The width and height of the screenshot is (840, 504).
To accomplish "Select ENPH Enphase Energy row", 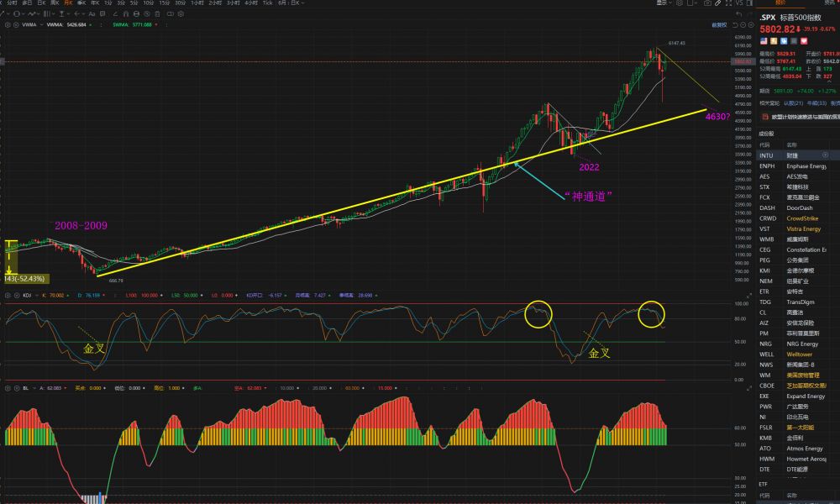I will (x=798, y=166).
